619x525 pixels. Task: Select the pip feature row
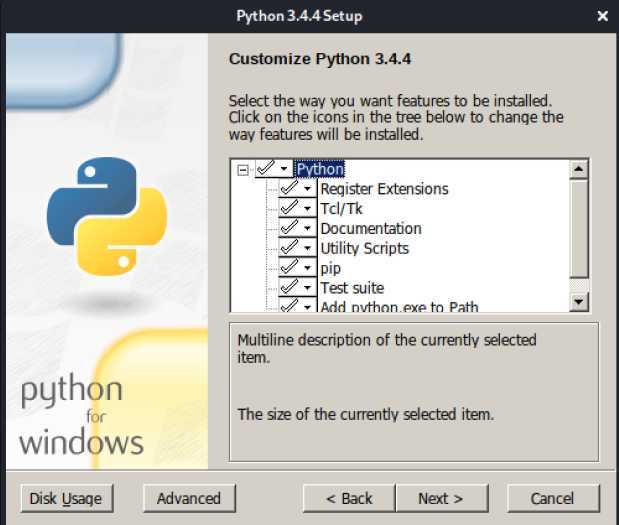click(330, 268)
